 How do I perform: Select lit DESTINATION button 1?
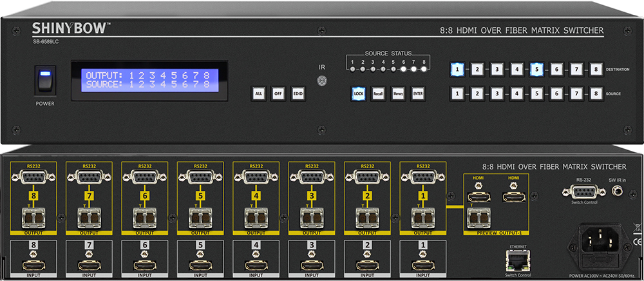[457, 70]
